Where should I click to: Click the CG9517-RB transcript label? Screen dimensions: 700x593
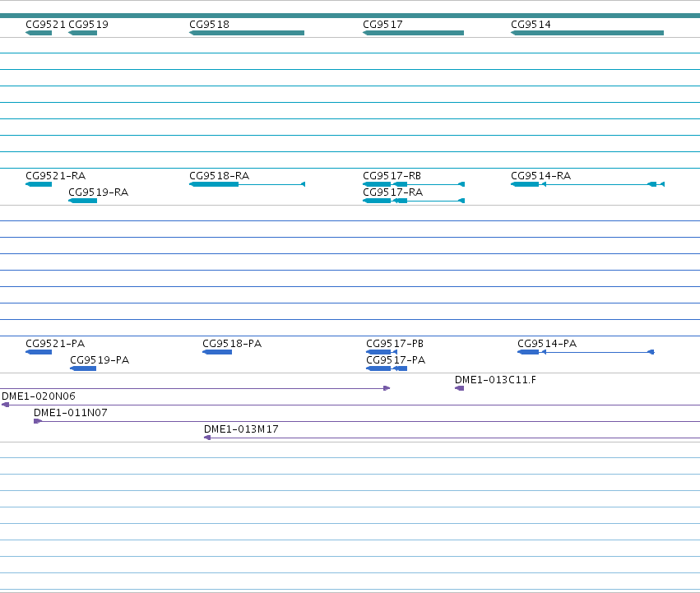(x=392, y=176)
